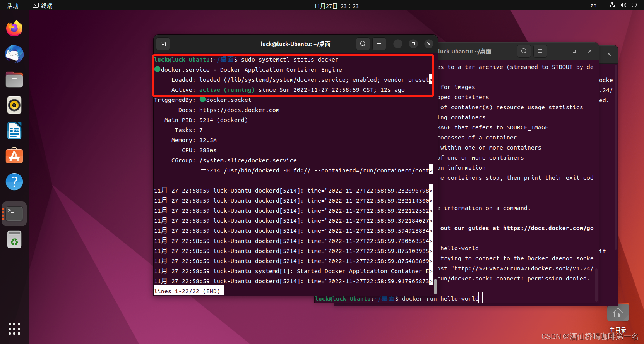Click 'Main PID: 5214 (dockerd)' line
The image size is (644, 344).
(206, 120)
